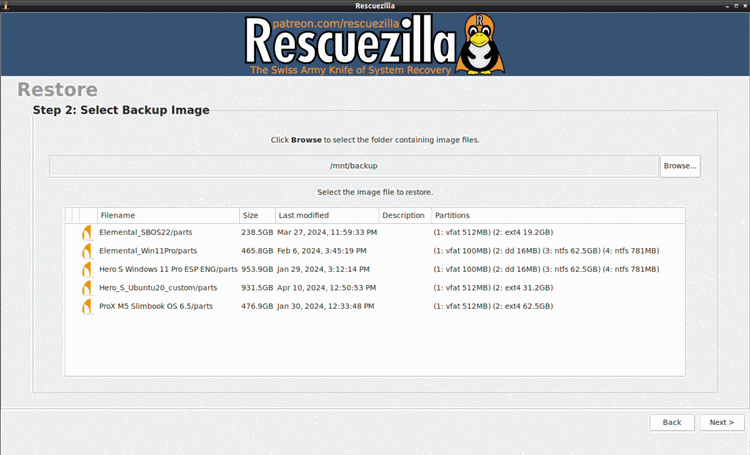Click the window menu icon in the title bar
The width and height of the screenshot is (750, 455).
pos(7,5)
